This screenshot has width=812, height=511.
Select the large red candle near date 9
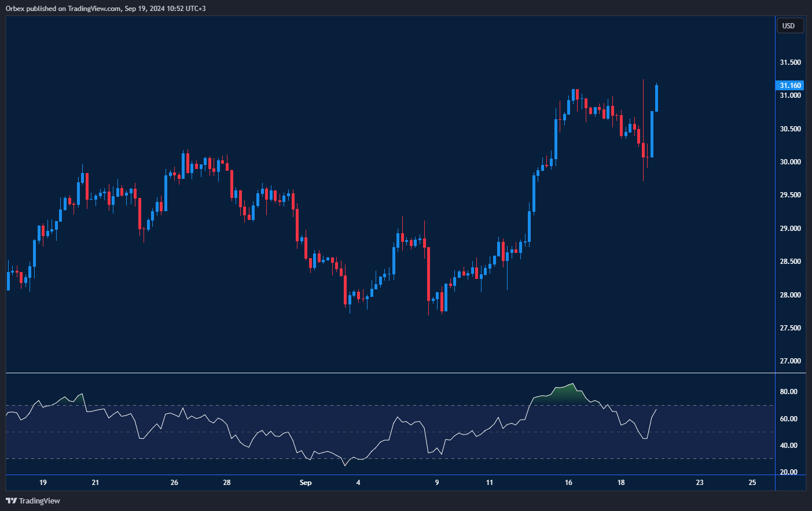click(429, 273)
